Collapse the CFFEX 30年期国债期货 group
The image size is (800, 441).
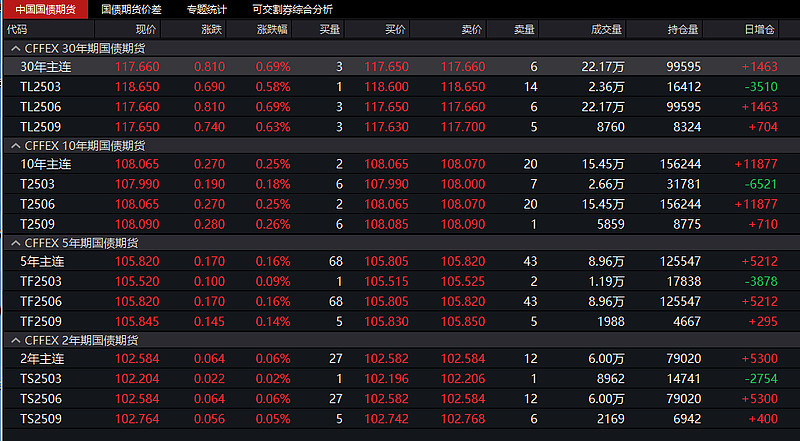click(16, 48)
